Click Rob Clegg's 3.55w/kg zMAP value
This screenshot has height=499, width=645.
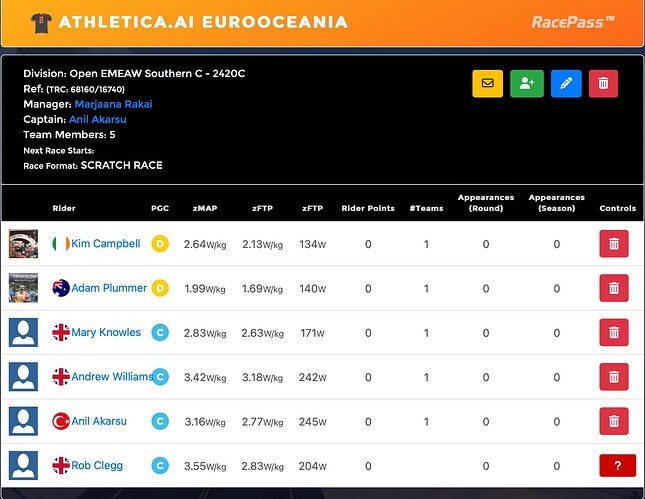(205, 467)
